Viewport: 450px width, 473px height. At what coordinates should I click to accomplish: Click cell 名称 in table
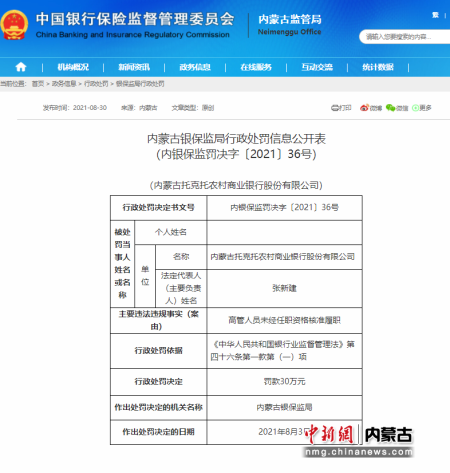(x=181, y=257)
